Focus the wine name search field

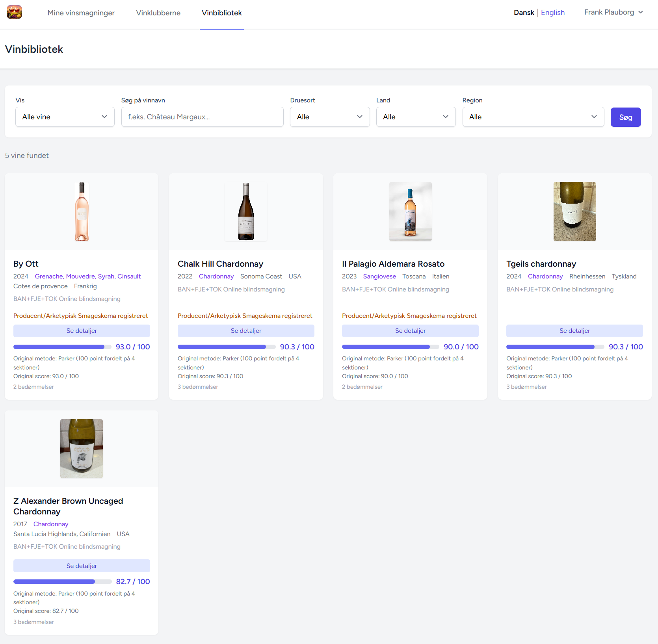(203, 117)
